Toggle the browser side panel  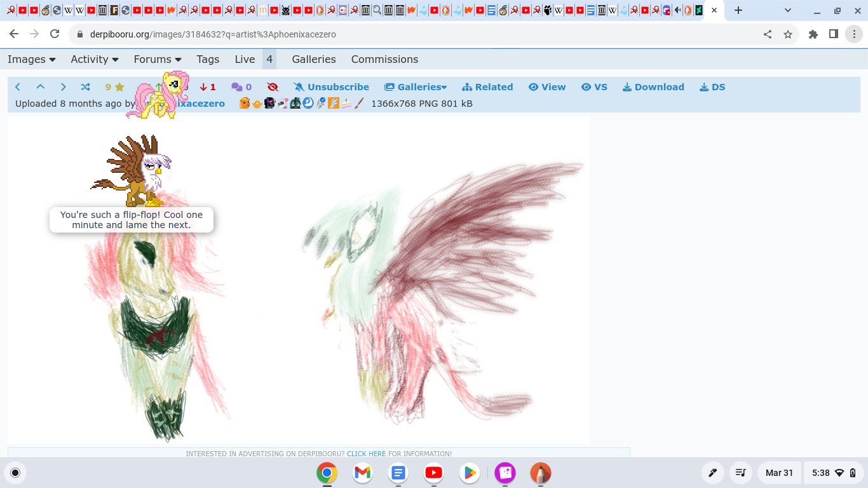834,34
